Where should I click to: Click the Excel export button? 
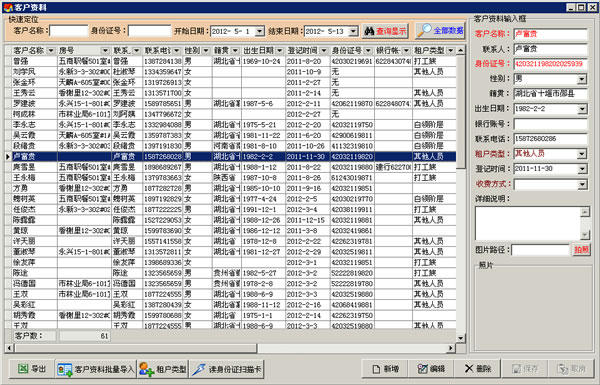(x=32, y=369)
